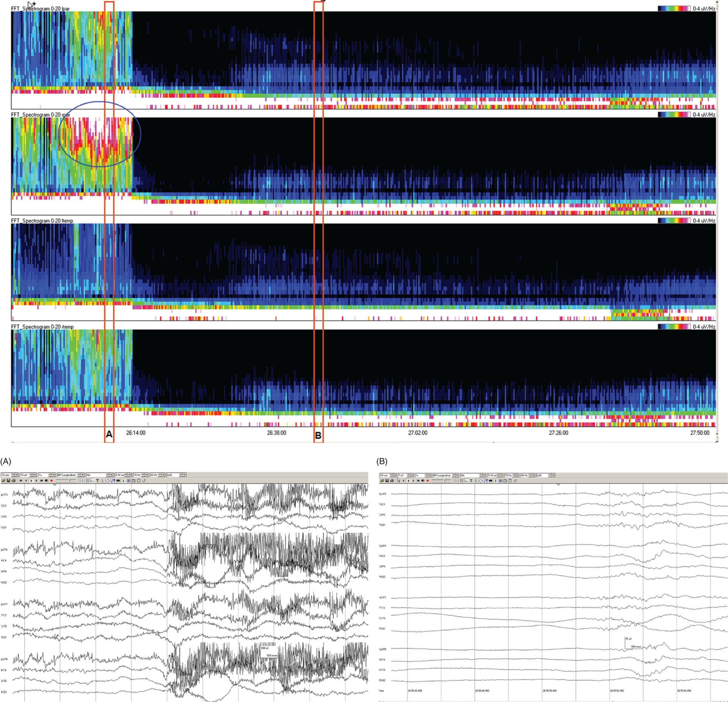Adjust the playback speed slider in panel A
This screenshot has width=728, height=702.
66,481
